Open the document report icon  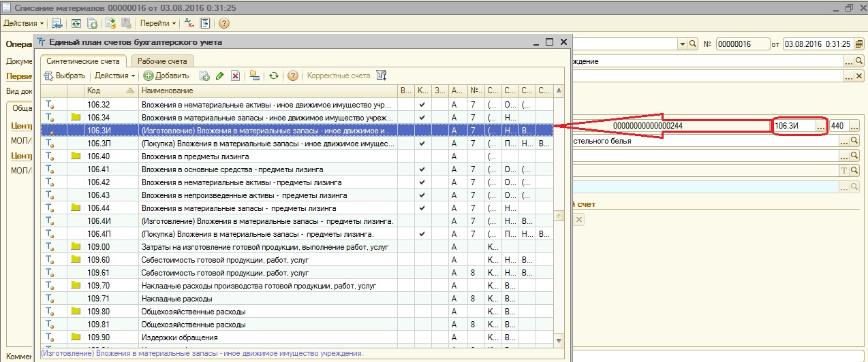[x=205, y=23]
